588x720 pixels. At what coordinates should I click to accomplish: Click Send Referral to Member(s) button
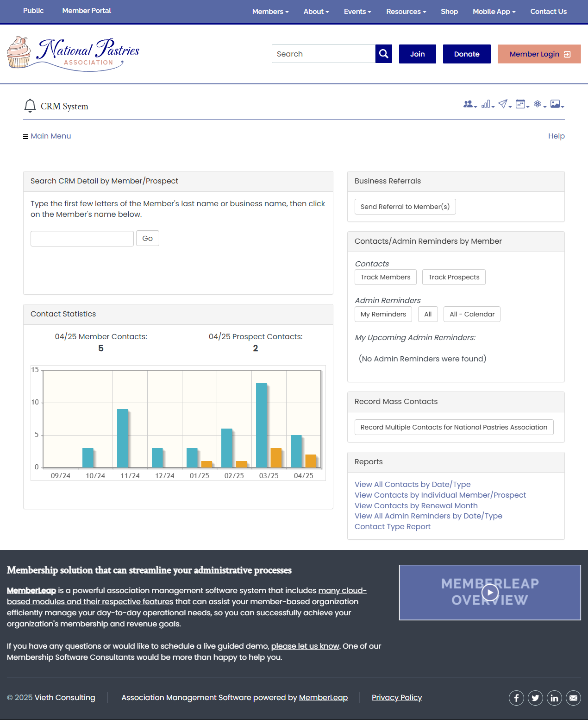point(405,207)
